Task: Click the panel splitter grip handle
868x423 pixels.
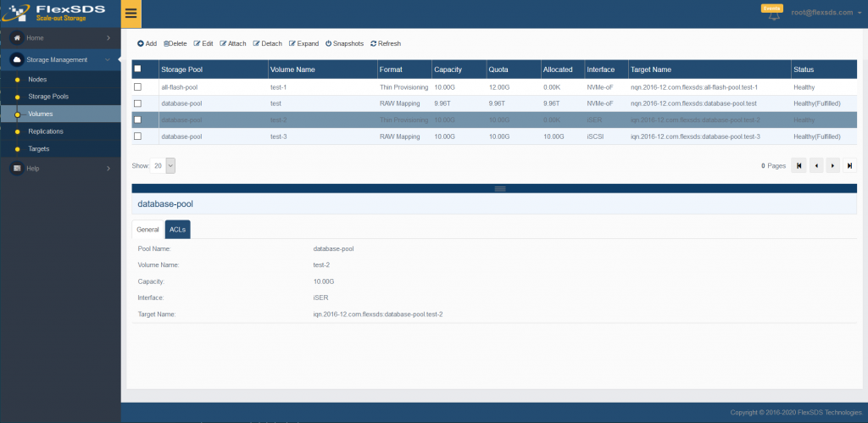Action: point(500,189)
